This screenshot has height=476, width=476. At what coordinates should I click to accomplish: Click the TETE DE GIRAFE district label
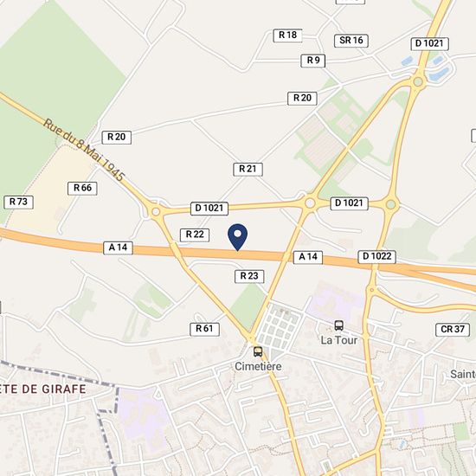tap(42, 389)
